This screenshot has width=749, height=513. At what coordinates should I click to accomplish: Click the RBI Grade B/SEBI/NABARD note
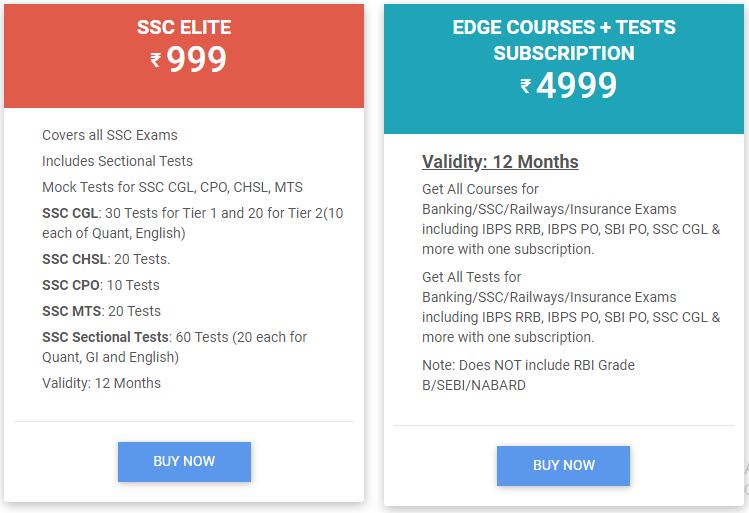coord(528,375)
